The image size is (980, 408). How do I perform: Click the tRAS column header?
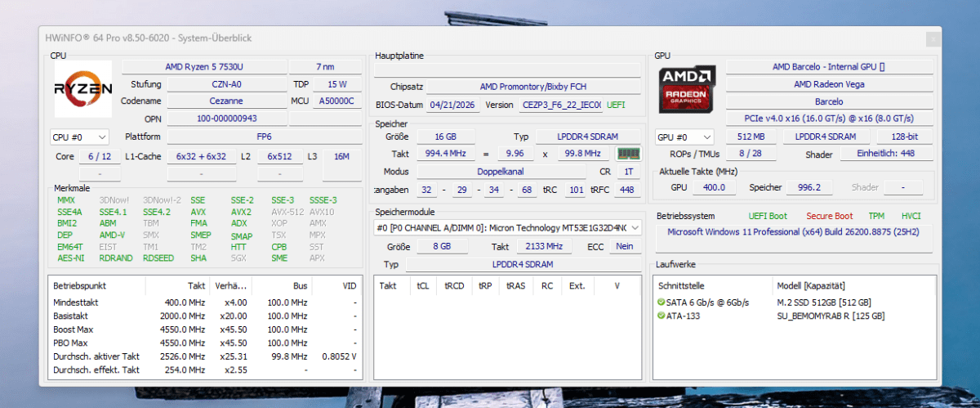(515, 286)
